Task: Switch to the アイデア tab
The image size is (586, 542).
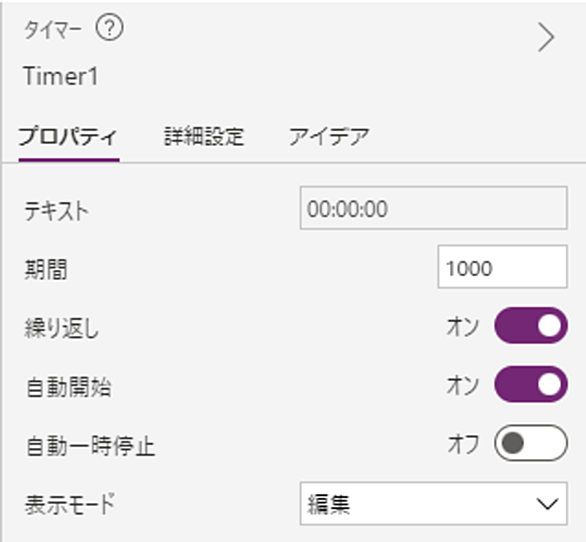Action: [x=329, y=137]
